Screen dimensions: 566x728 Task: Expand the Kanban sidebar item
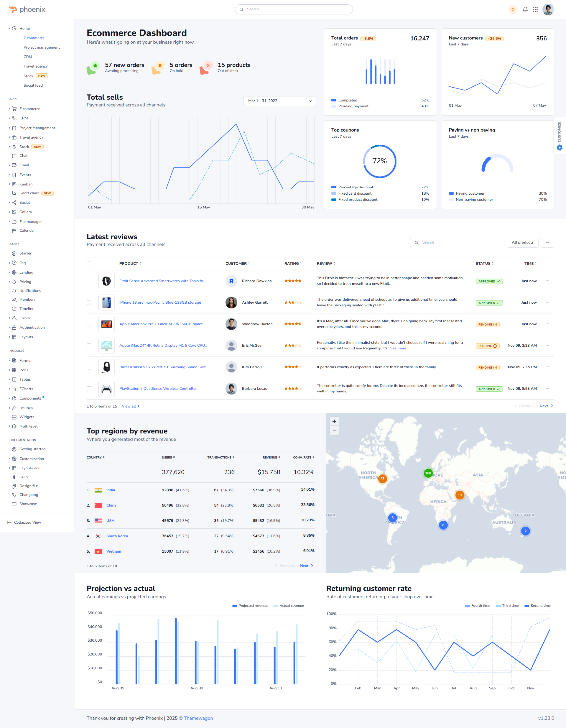tap(26, 184)
